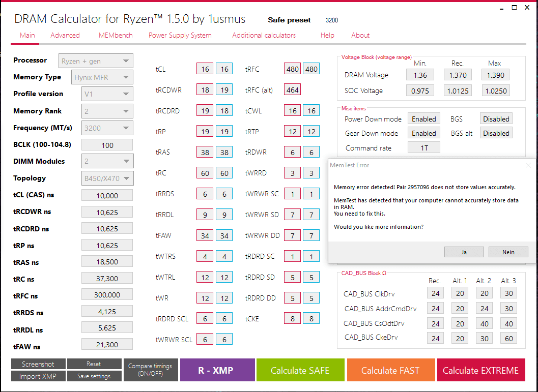The width and height of the screenshot is (538, 392).
Task: Open Additional calculators tab
Action: click(x=264, y=35)
